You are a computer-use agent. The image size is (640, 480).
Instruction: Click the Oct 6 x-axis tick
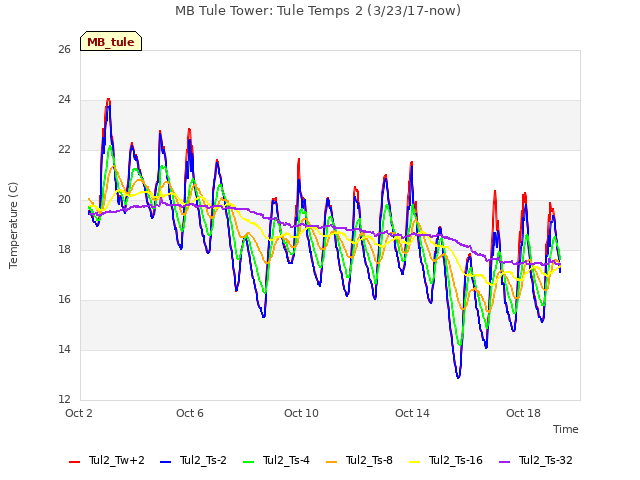(x=190, y=413)
